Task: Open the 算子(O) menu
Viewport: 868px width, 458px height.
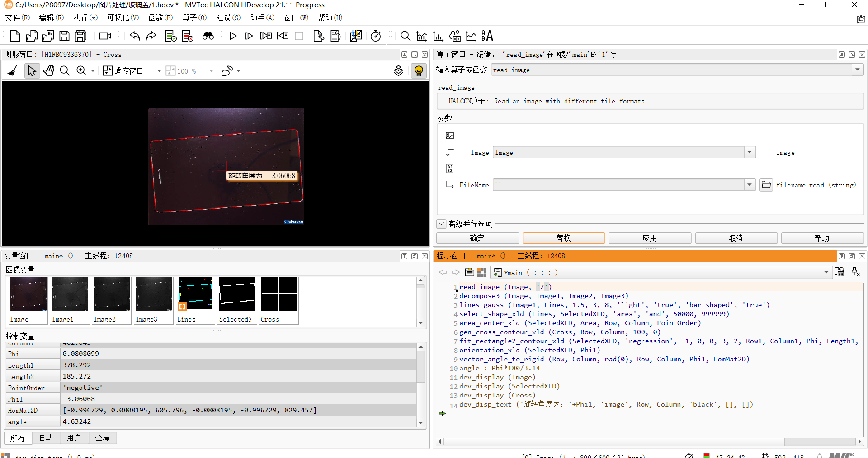Action: (194, 18)
